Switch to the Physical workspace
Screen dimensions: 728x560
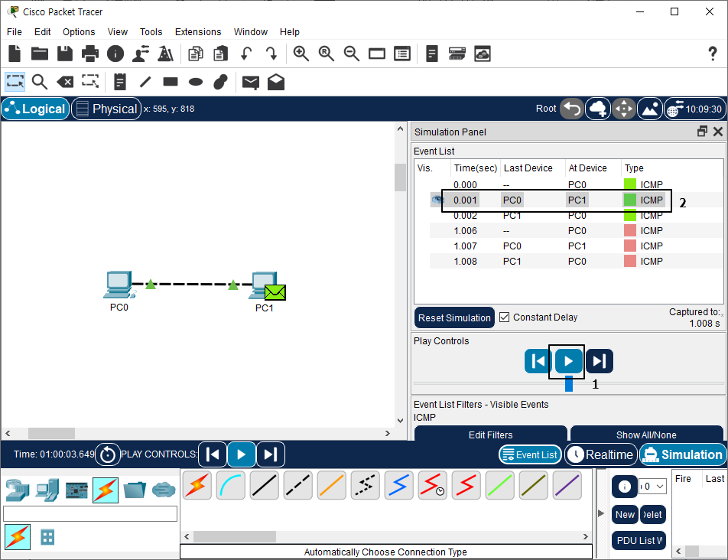(x=106, y=109)
